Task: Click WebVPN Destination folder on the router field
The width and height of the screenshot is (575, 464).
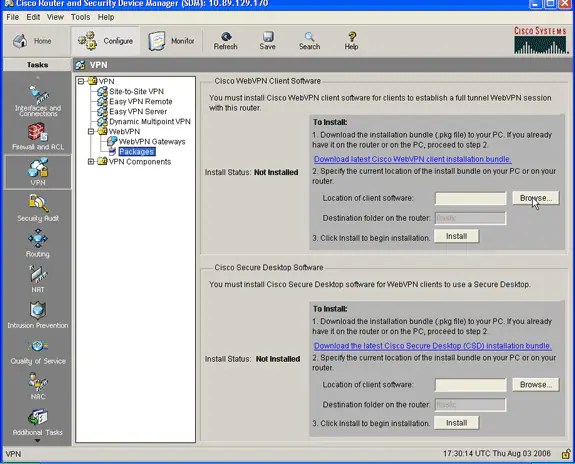Action: click(470, 218)
